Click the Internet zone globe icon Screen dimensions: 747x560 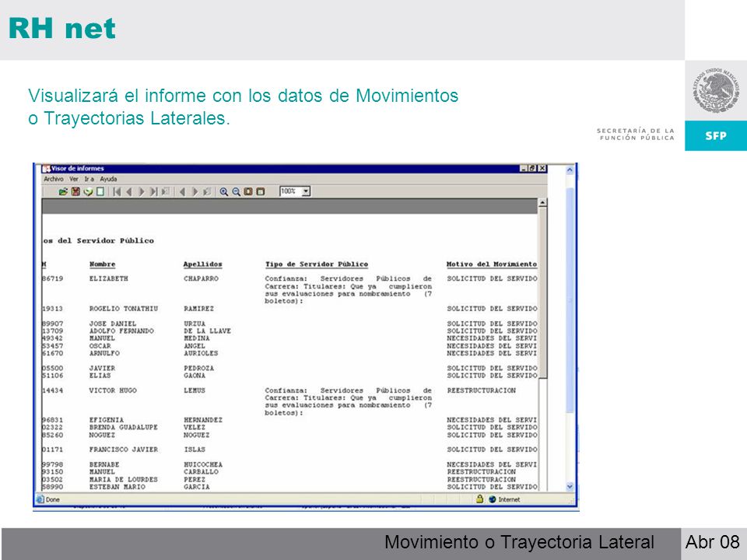coord(493,499)
